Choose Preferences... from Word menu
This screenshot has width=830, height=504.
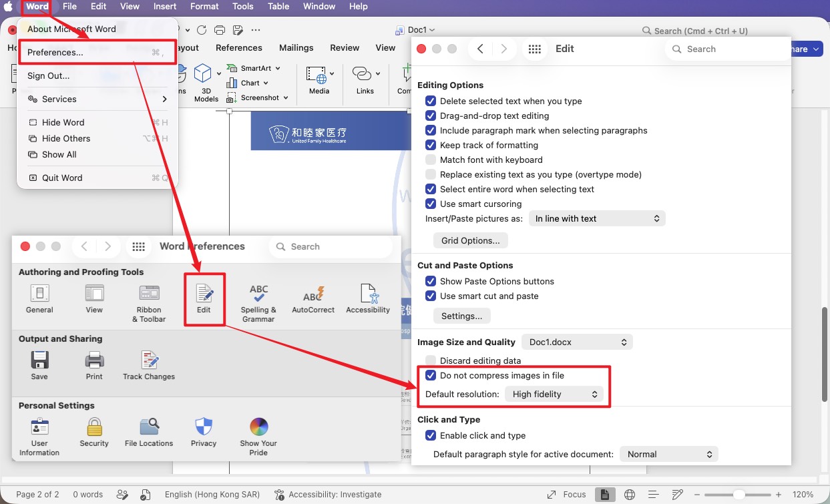pyautogui.click(x=98, y=53)
